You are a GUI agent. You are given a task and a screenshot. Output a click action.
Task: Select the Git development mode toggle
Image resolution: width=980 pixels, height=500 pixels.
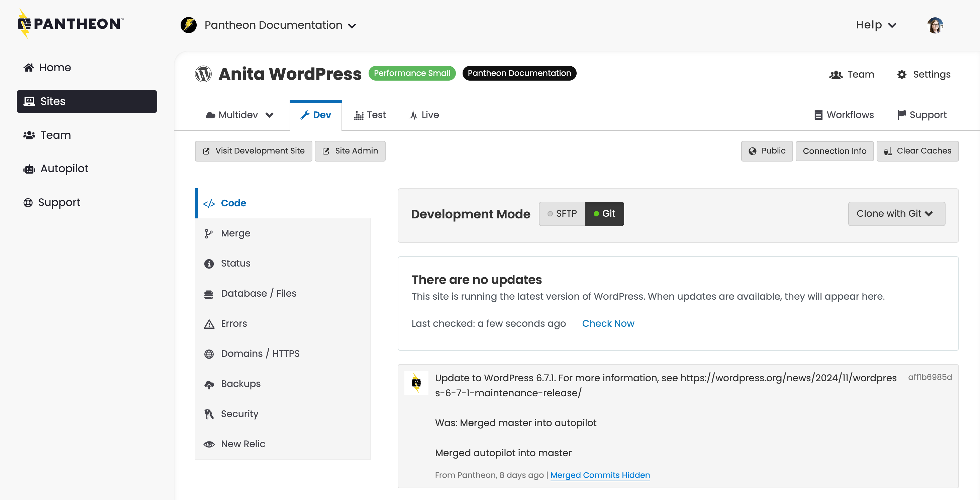pyautogui.click(x=604, y=213)
